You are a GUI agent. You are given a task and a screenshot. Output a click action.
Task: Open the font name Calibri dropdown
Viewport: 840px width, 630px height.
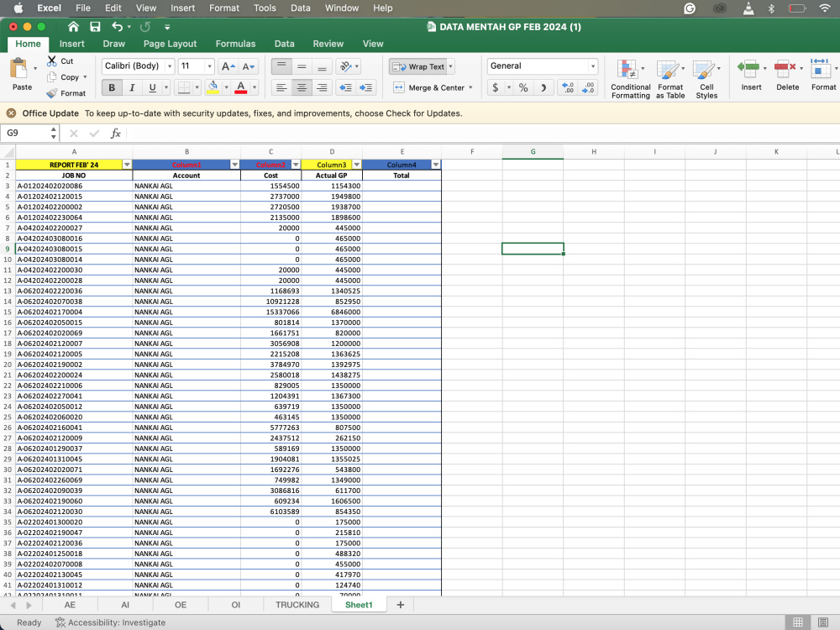pos(170,66)
